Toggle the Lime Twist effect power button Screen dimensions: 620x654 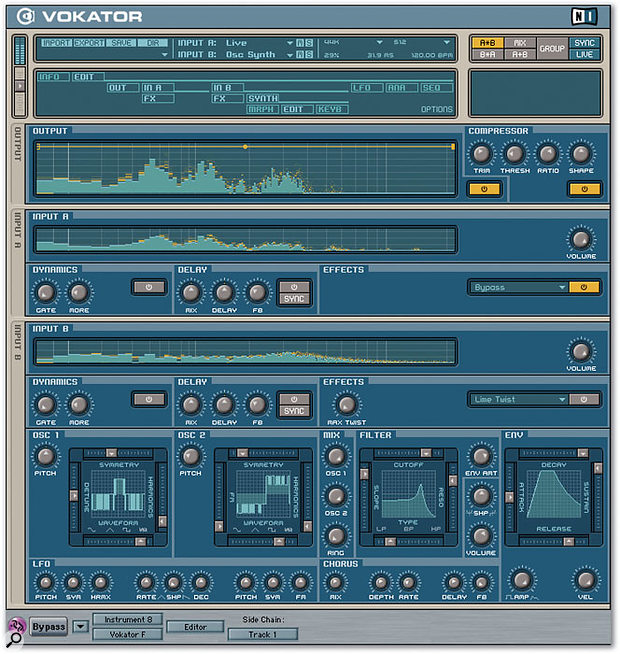click(x=584, y=400)
